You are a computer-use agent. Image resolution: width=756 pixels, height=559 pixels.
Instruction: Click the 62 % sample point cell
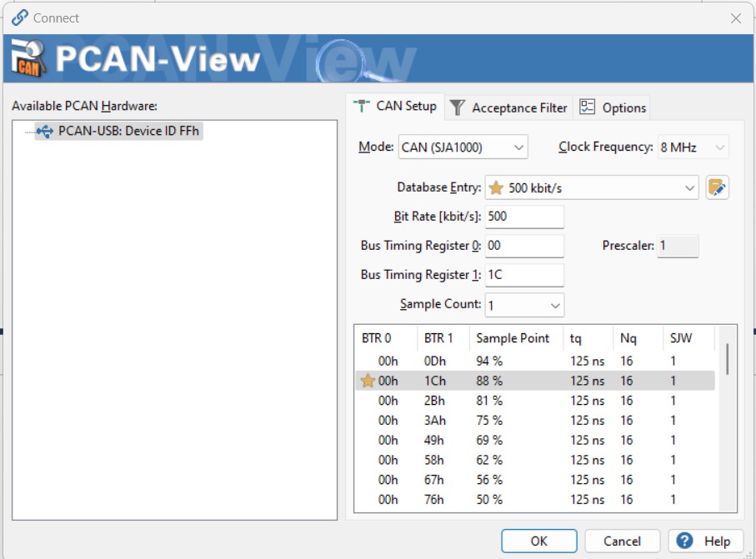489,460
